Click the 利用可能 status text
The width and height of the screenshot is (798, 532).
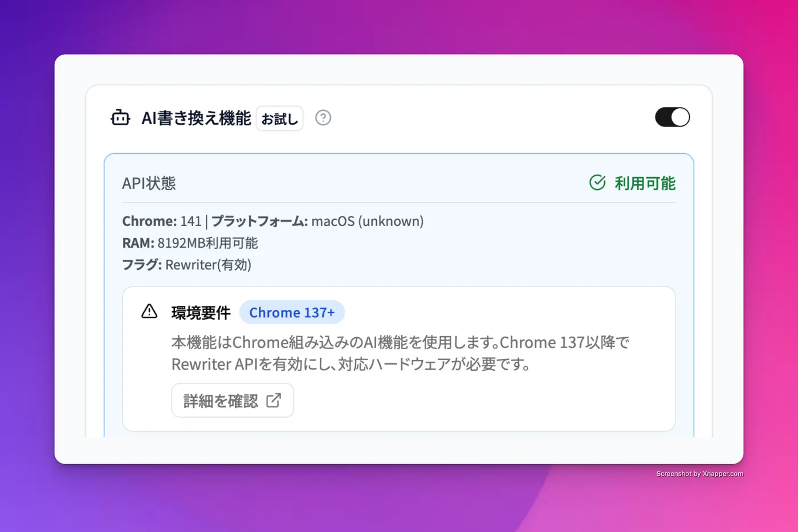click(x=645, y=183)
